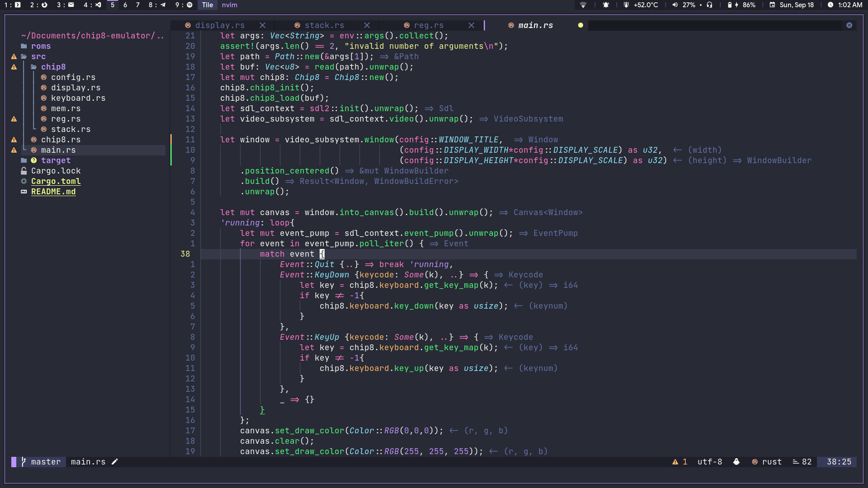Click warning icon next to main.rs
The height and width of the screenshot is (488, 868).
click(x=14, y=150)
